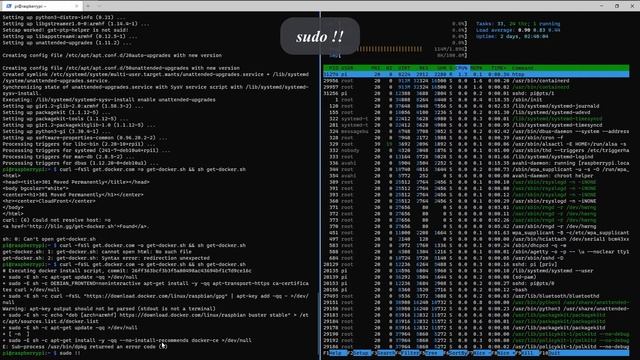The height and width of the screenshot is (360, 640).
Task: Open htop F2 Setup
Action: point(359,353)
